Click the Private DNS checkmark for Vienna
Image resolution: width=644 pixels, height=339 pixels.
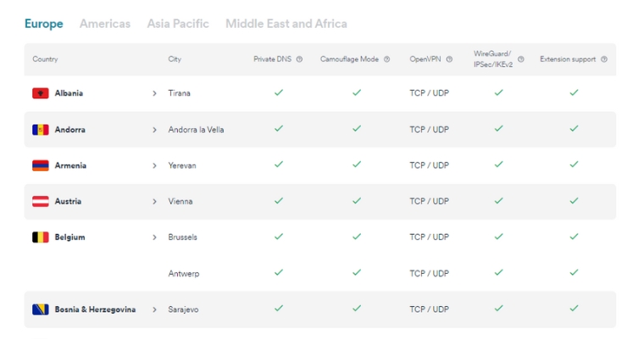(x=279, y=201)
